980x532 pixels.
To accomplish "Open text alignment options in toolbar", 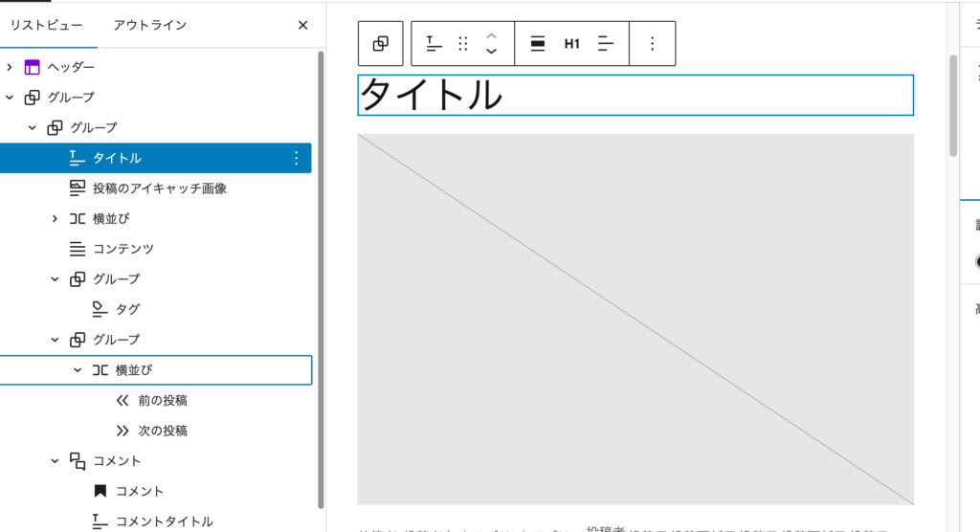I will [605, 43].
